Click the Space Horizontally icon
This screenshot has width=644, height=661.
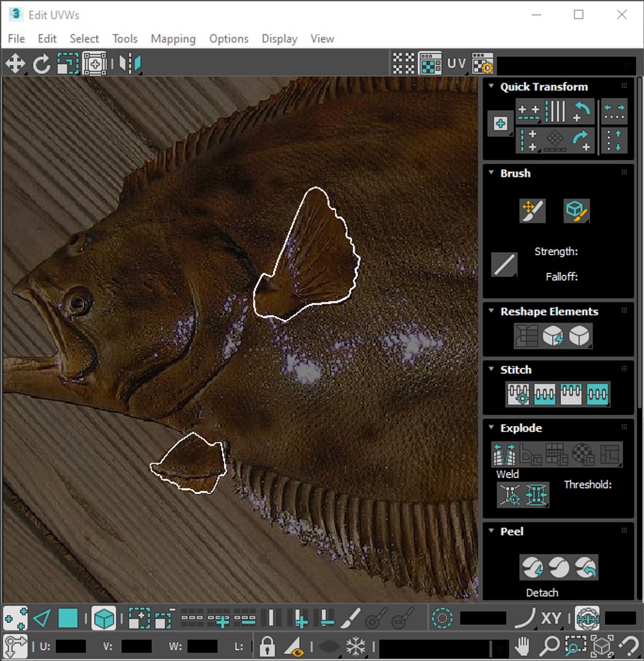[615, 112]
